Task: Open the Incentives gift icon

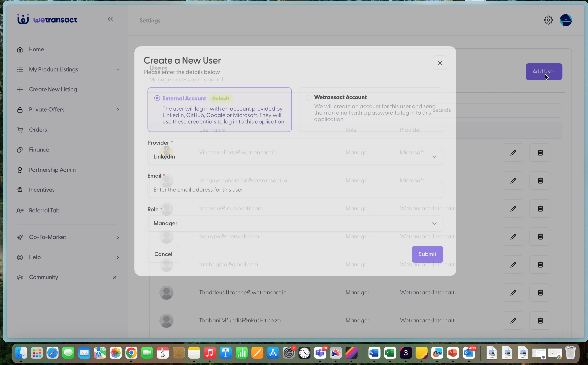Action: click(20, 190)
